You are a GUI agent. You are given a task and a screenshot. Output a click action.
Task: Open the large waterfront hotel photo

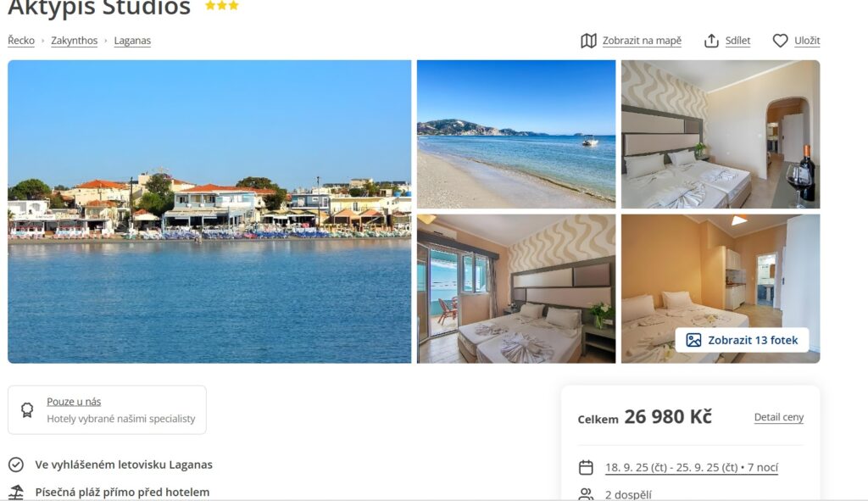tap(209, 211)
